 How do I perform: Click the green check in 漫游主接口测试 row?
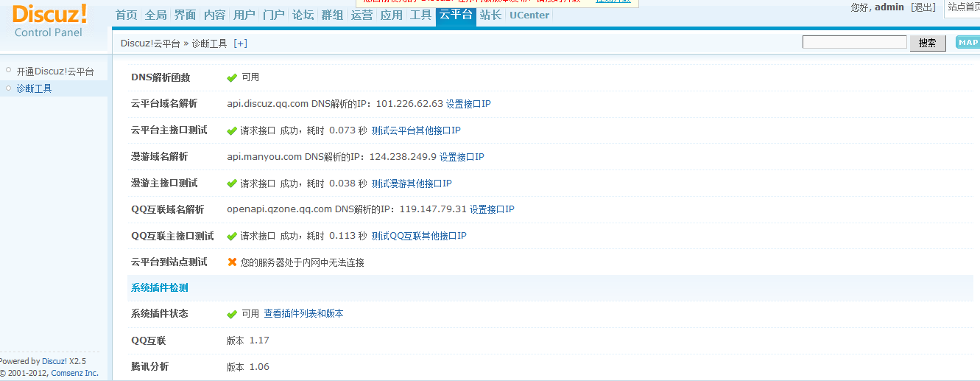(x=232, y=183)
